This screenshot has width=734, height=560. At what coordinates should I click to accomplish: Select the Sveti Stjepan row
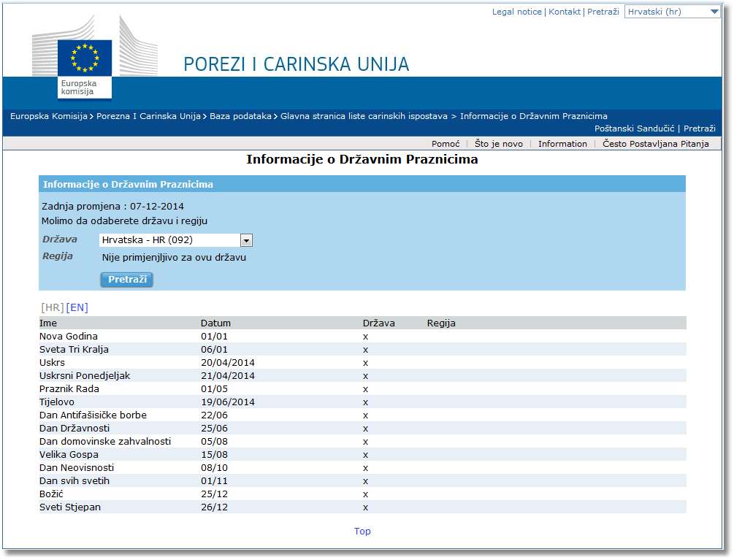click(x=363, y=506)
